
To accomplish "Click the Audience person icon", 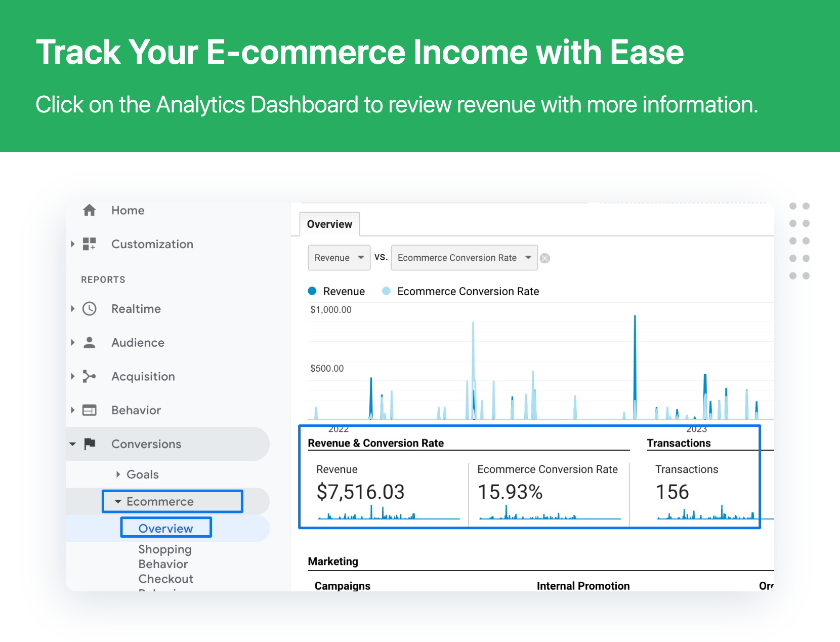I will (89, 343).
